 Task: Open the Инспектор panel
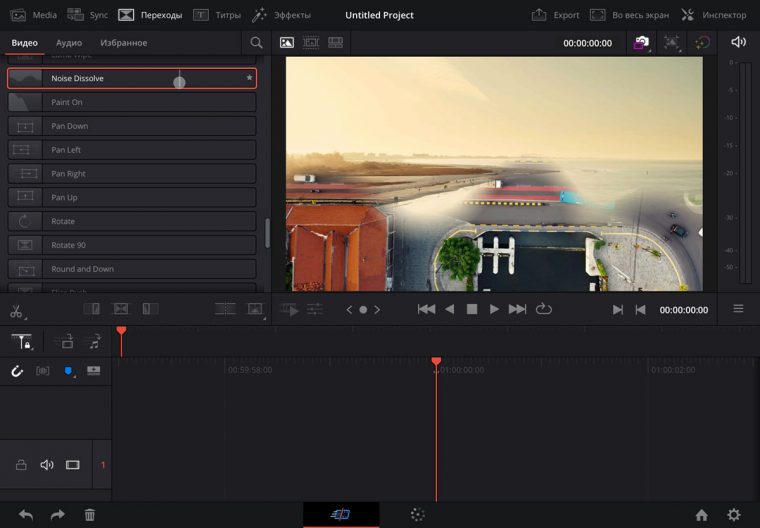[x=713, y=15]
